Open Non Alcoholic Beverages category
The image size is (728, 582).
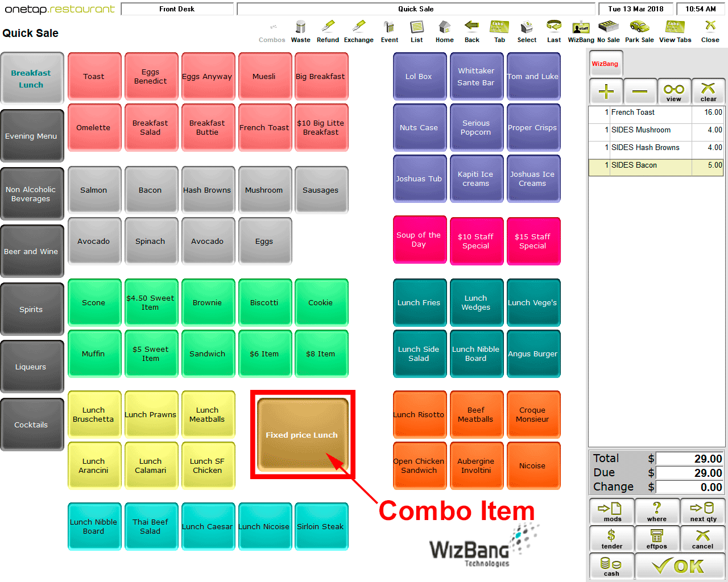[x=31, y=194]
